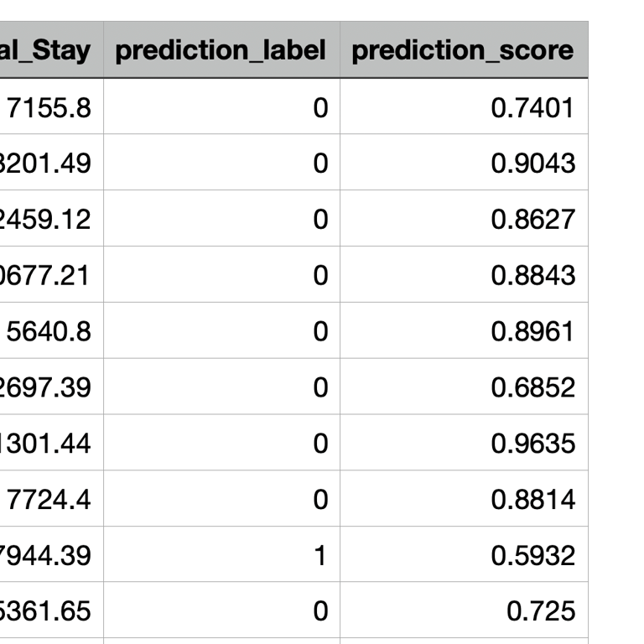644x644 pixels.
Task: Select the Stay cell showing 7155.8
Action: [49, 106]
